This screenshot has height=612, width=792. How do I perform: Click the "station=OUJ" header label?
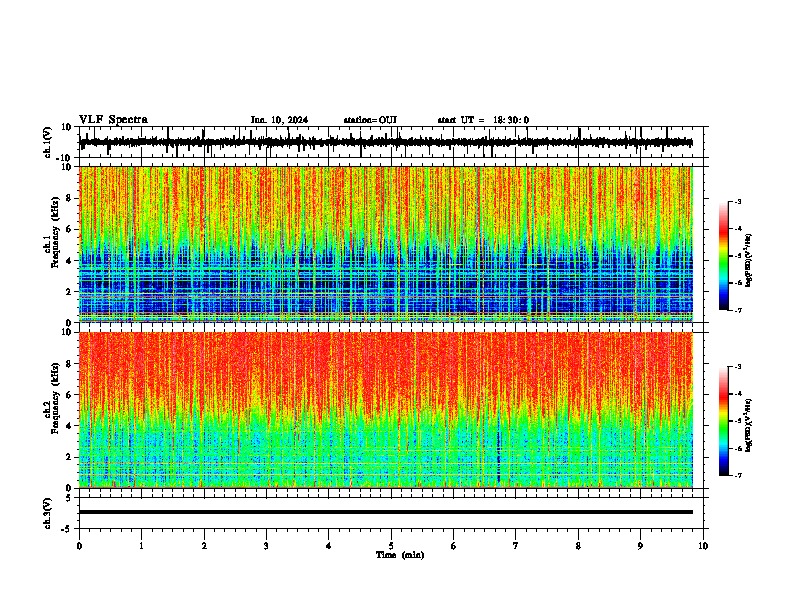[370, 120]
